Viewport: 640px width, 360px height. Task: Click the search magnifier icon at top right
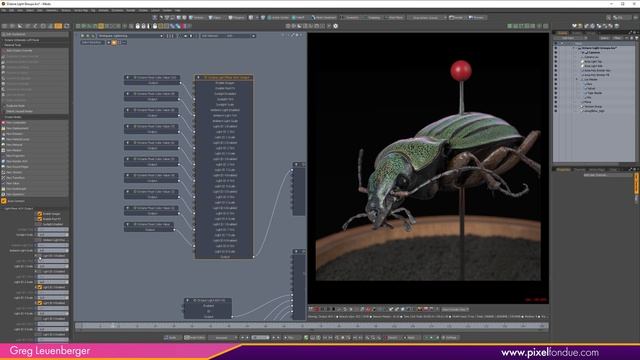(609, 18)
